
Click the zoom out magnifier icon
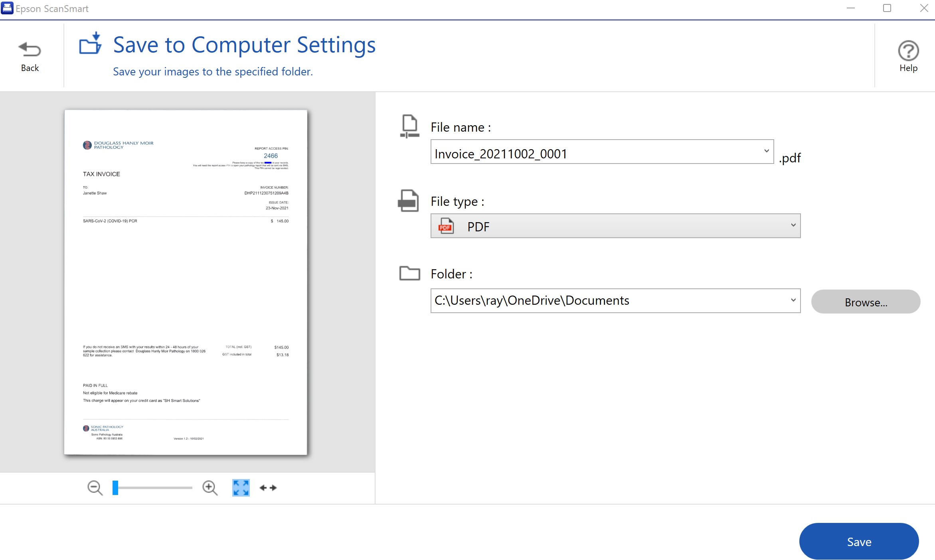(x=95, y=487)
